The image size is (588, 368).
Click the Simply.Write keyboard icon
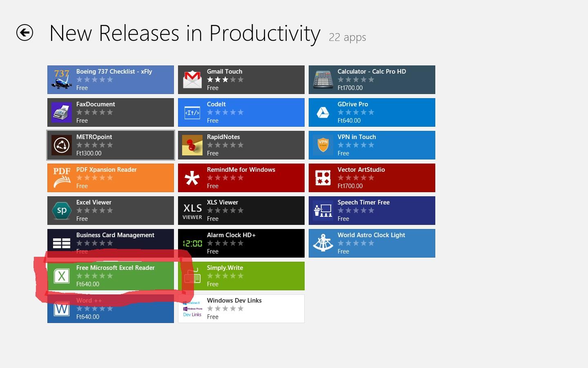tap(192, 276)
